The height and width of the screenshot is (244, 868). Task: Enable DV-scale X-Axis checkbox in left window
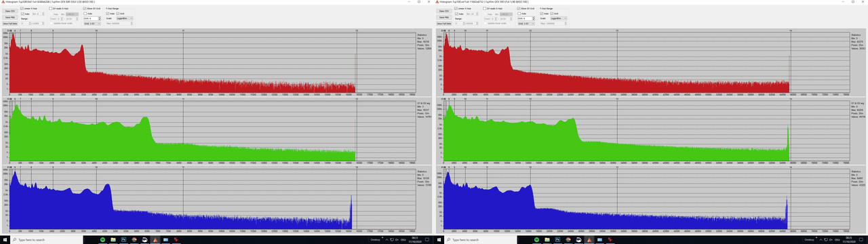click(x=51, y=8)
